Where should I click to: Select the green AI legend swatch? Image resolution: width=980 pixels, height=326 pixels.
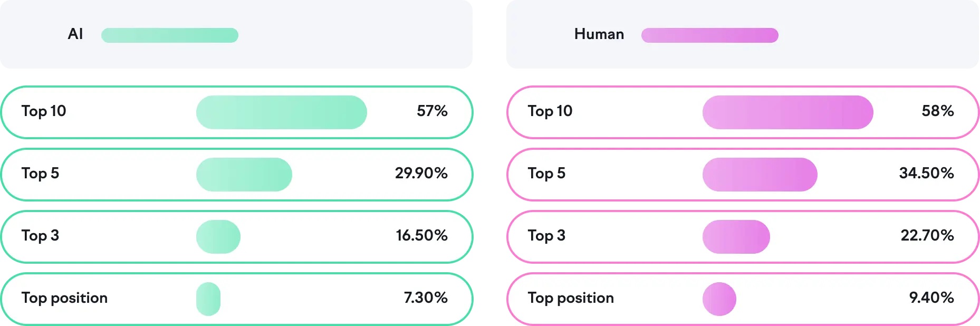(x=169, y=35)
